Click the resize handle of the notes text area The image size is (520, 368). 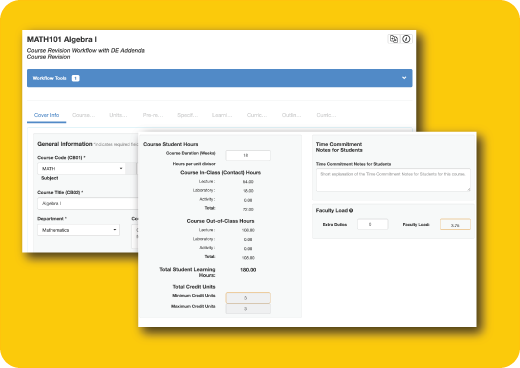[x=468, y=189]
